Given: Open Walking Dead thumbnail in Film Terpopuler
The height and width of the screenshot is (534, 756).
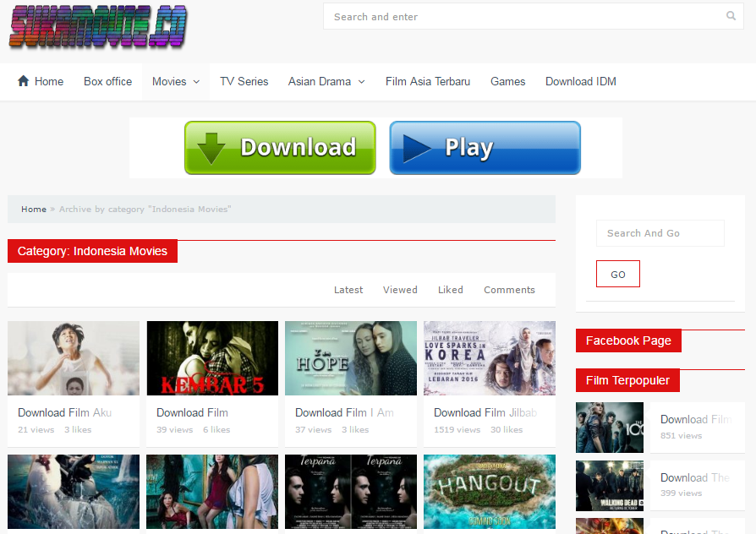Looking at the screenshot, I should 610,486.
